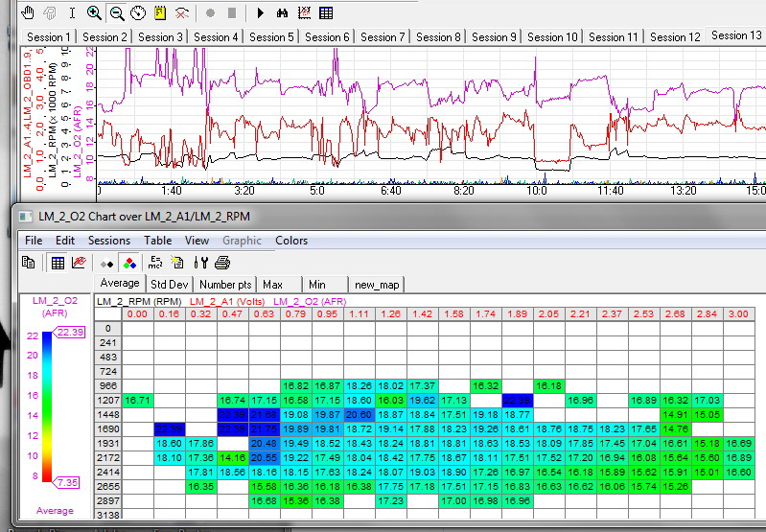Screen dimensions: 766x532
Task: Open the View menu
Action: click(x=197, y=241)
